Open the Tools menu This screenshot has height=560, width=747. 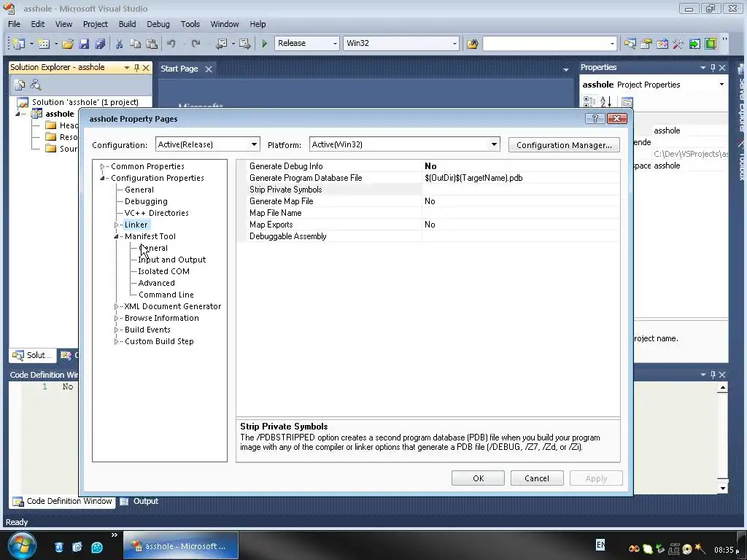pos(190,24)
